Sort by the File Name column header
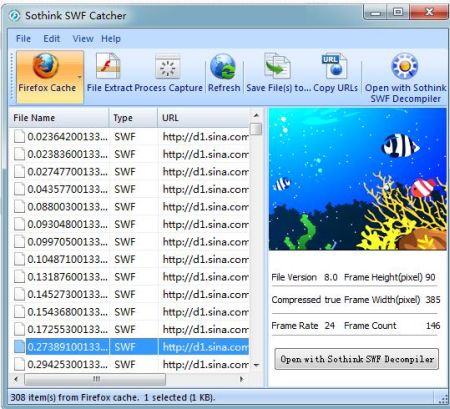 (x=59, y=118)
